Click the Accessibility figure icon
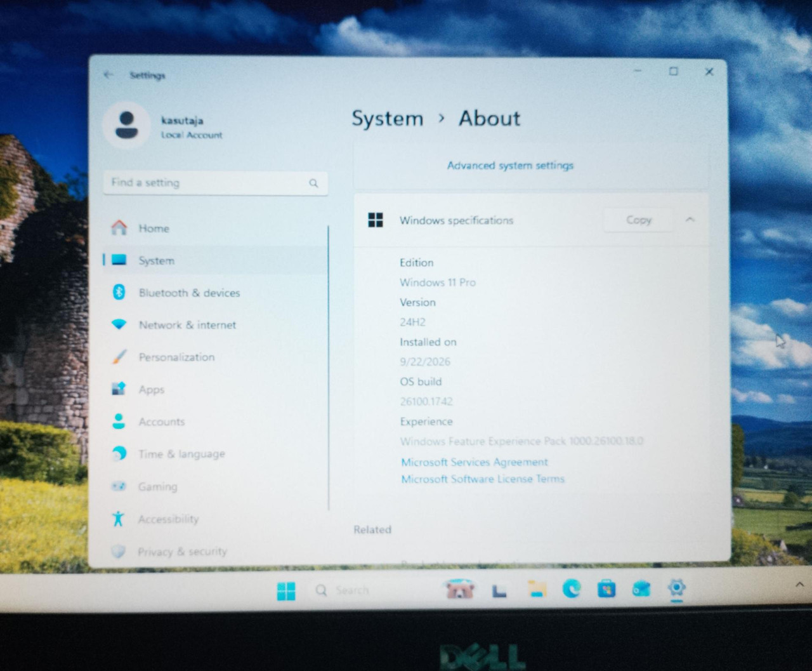The height and width of the screenshot is (671, 812). point(118,519)
